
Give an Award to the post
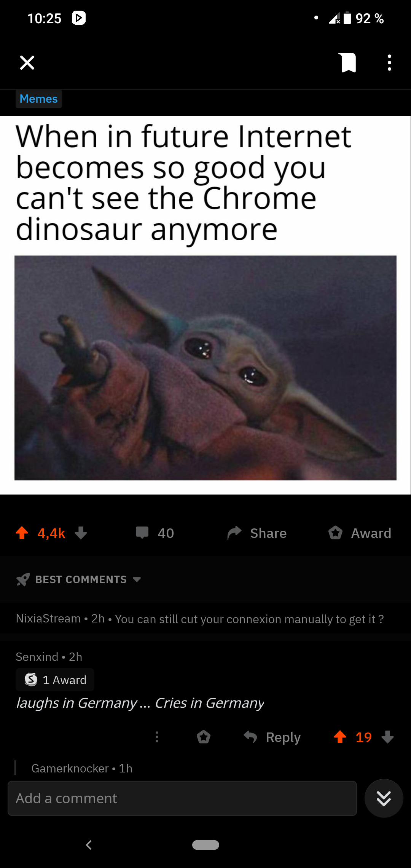(360, 533)
